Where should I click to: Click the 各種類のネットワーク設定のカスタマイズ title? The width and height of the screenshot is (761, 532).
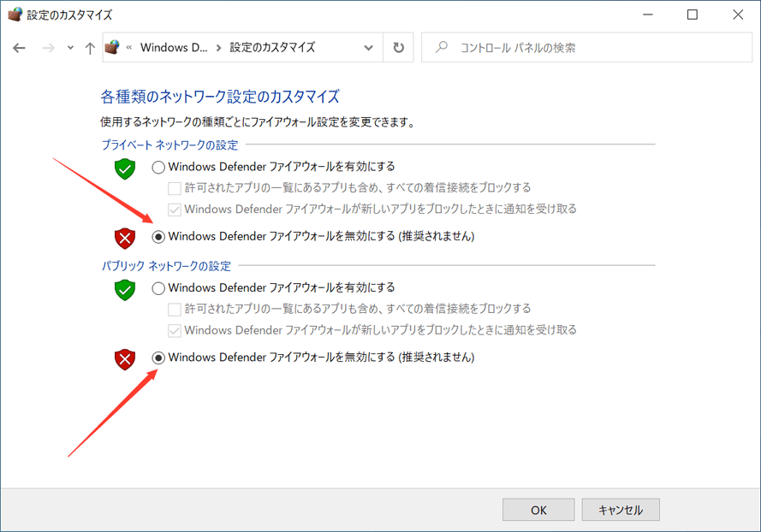pos(220,97)
